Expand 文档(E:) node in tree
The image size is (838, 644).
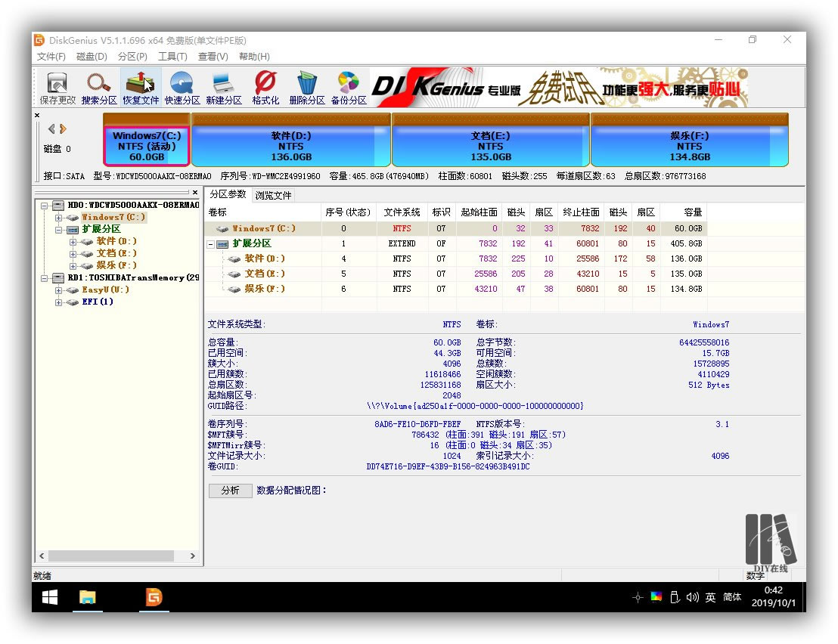click(x=73, y=254)
